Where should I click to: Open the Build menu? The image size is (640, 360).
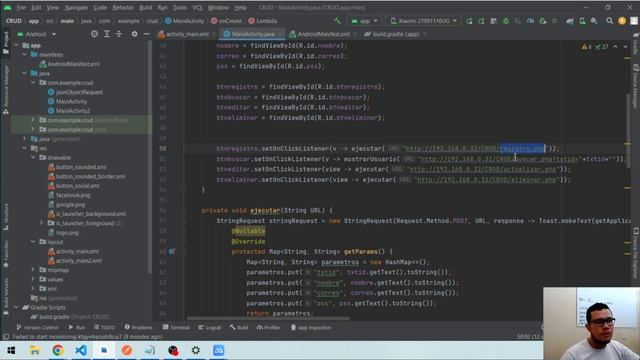point(145,8)
